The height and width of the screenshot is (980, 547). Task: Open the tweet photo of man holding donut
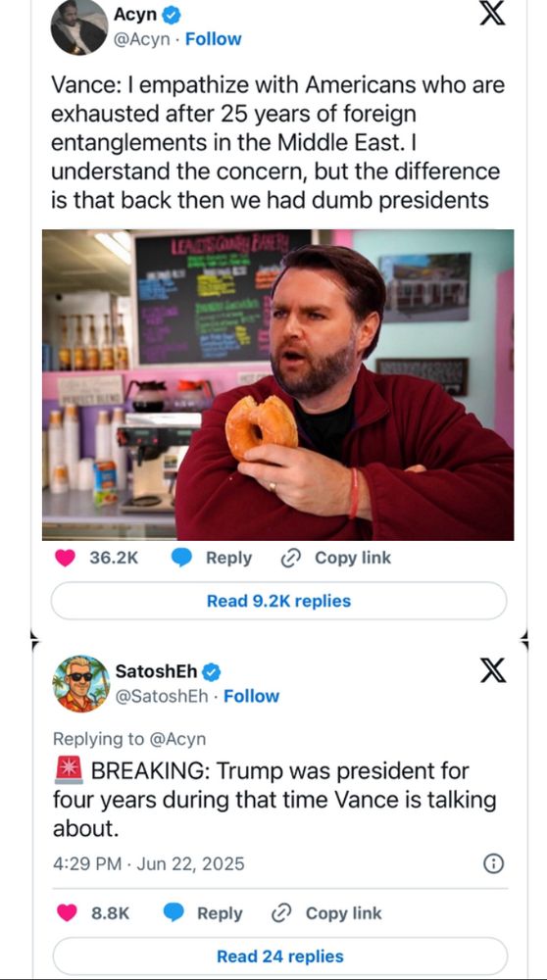coord(278,384)
